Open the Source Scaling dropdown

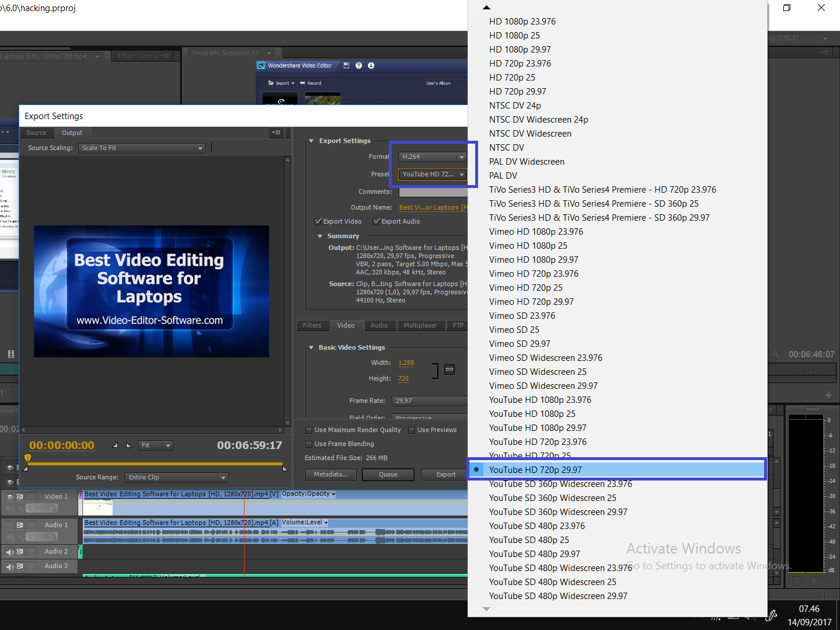(142, 148)
